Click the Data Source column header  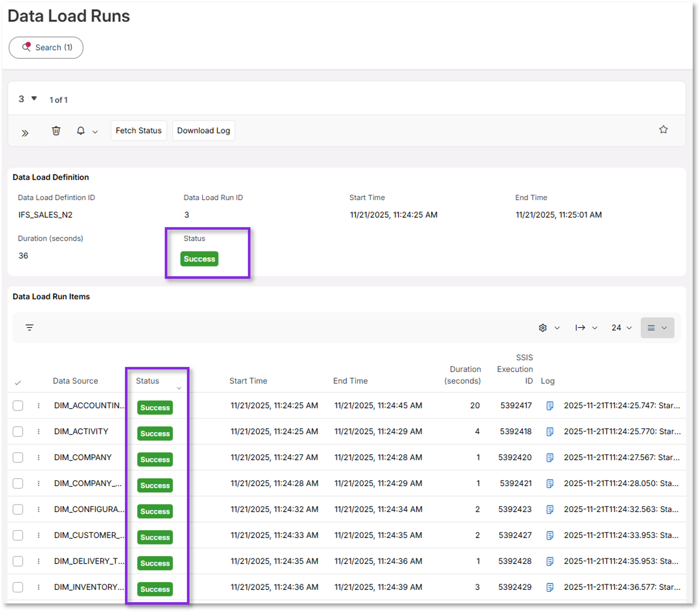tap(76, 381)
